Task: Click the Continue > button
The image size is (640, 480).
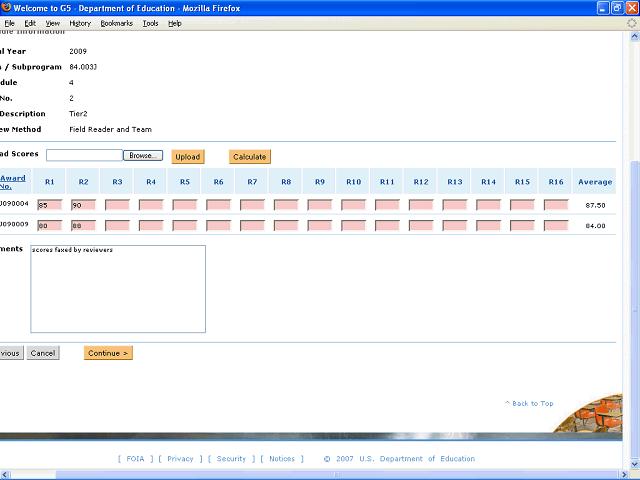Action: tap(108, 353)
